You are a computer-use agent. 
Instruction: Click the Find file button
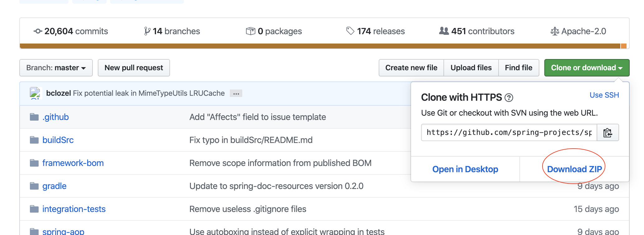519,68
